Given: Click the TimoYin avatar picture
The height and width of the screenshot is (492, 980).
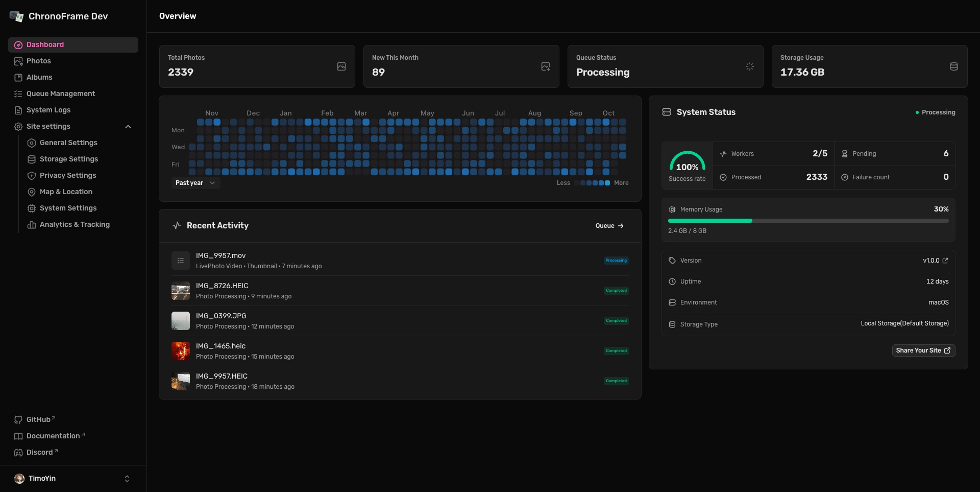Looking at the screenshot, I should 19,479.
